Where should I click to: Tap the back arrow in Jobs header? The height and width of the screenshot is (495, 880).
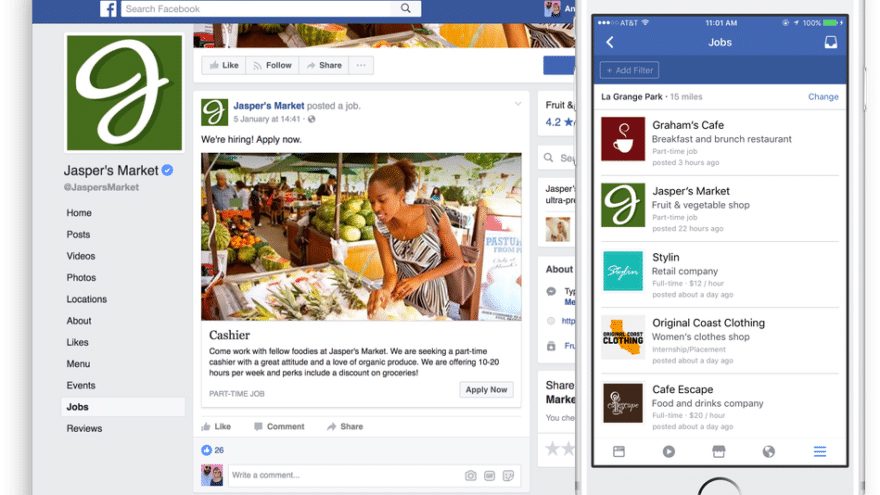610,42
